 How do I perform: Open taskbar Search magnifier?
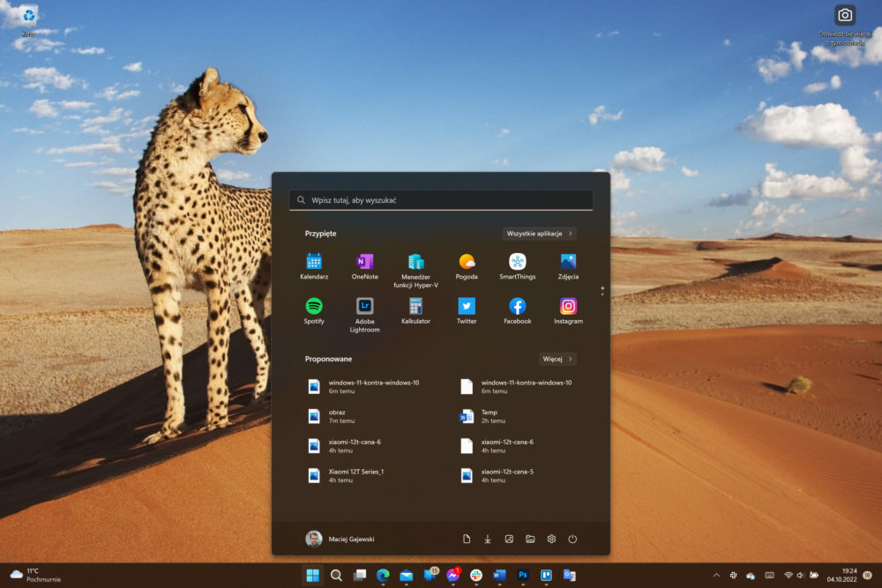(x=336, y=575)
